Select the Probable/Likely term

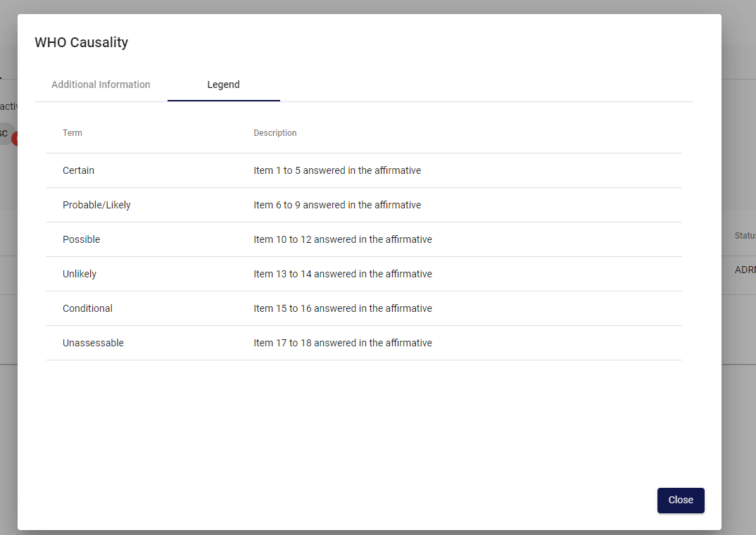pyautogui.click(x=96, y=205)
